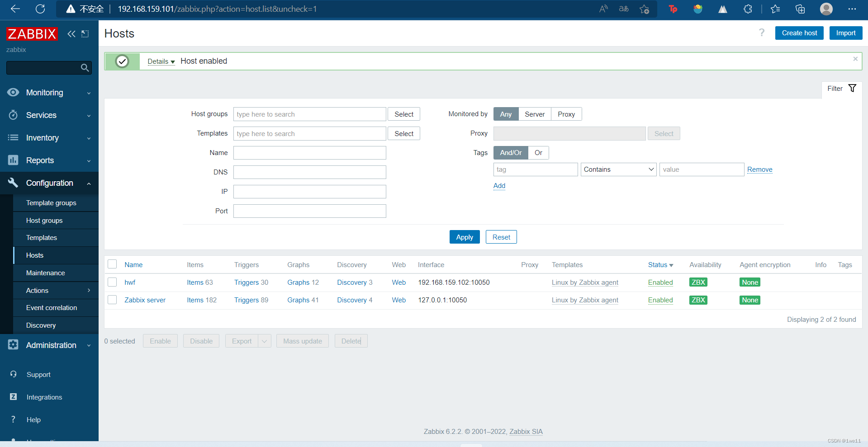Check the hwf host checkbox
This screenshot has width=868, height=447.
pyautogui.click(x=113, y=282)
